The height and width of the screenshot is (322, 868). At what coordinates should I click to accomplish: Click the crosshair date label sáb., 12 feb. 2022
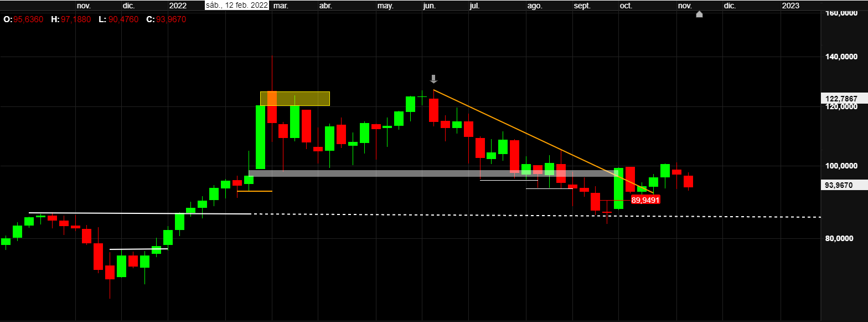tap(237, 6)
